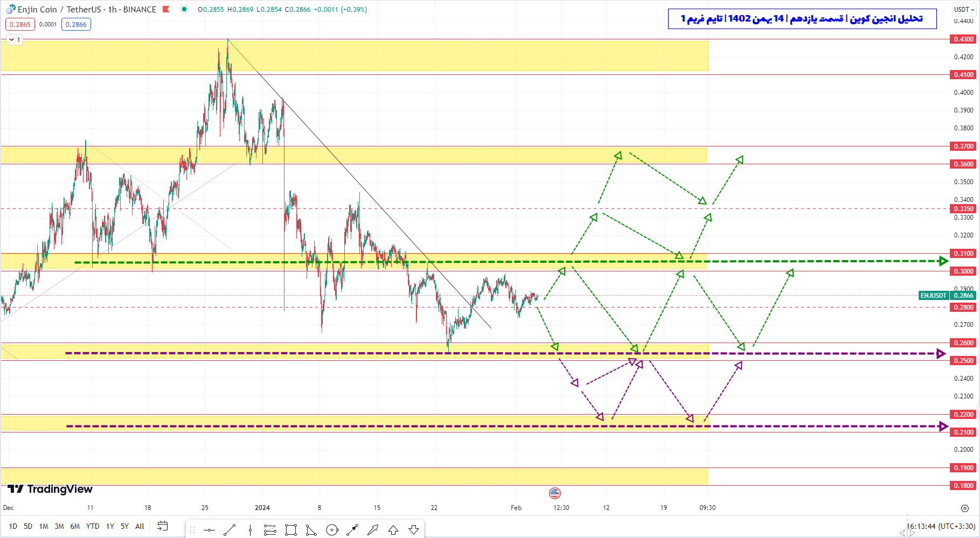The height and width of the screenshot is (538, 980).
Task: Click the Feb date label on time axis
Action: click(516, 507)
